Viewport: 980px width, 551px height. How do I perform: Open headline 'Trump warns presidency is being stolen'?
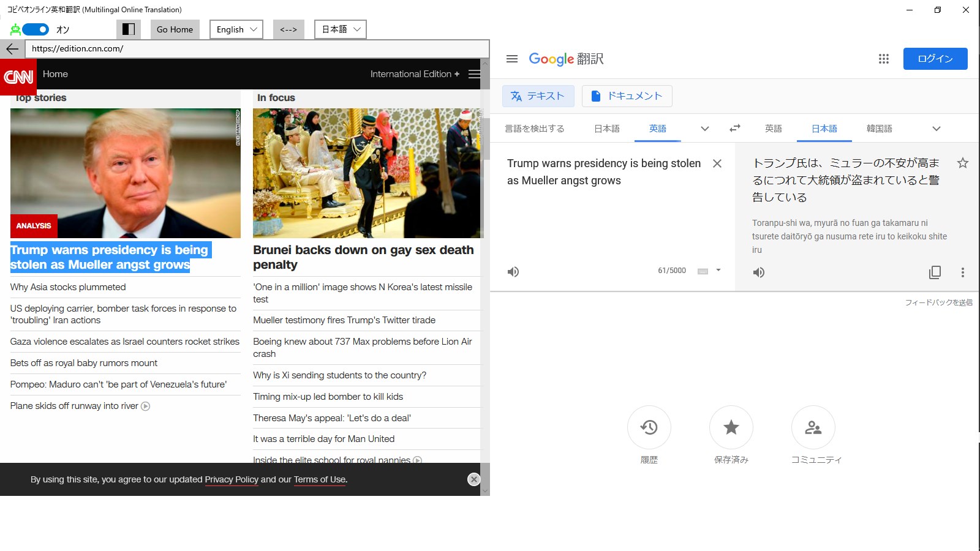(110, 257)
